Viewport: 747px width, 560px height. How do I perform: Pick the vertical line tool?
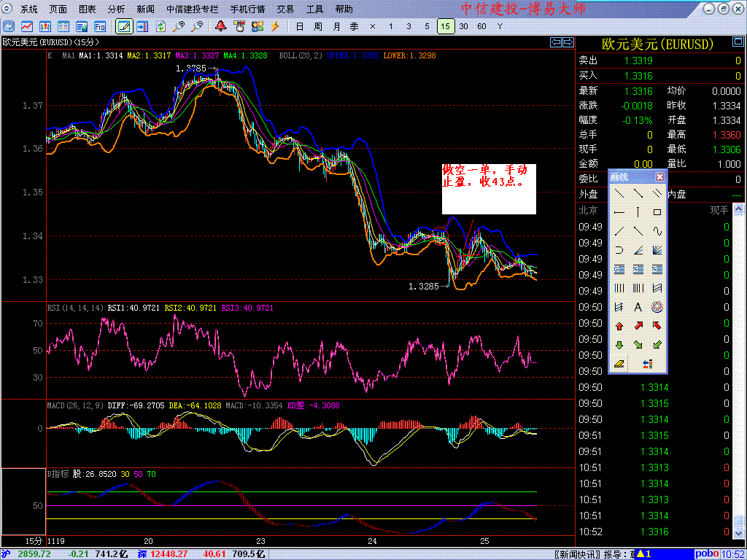tap(638, 212)
